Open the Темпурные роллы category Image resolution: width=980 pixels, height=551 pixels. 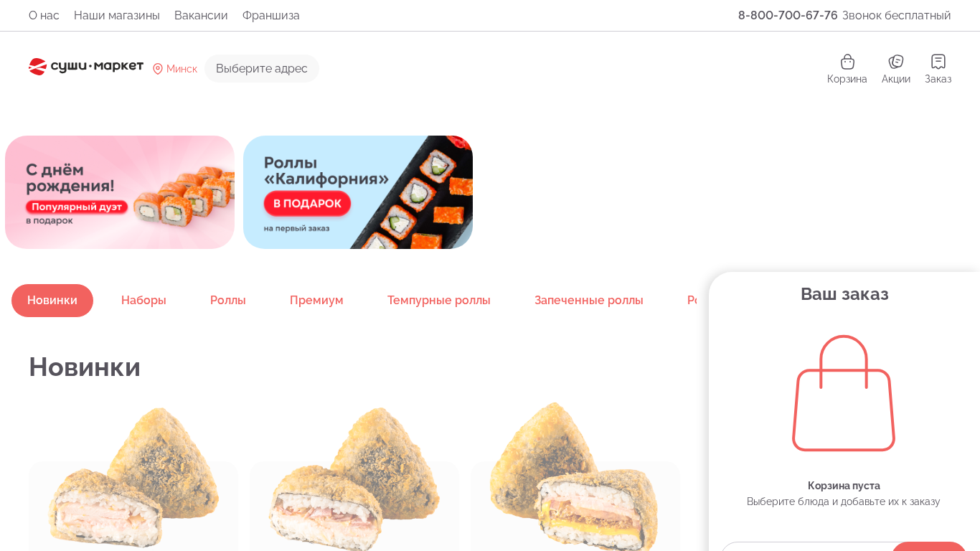tap(439, 301)
